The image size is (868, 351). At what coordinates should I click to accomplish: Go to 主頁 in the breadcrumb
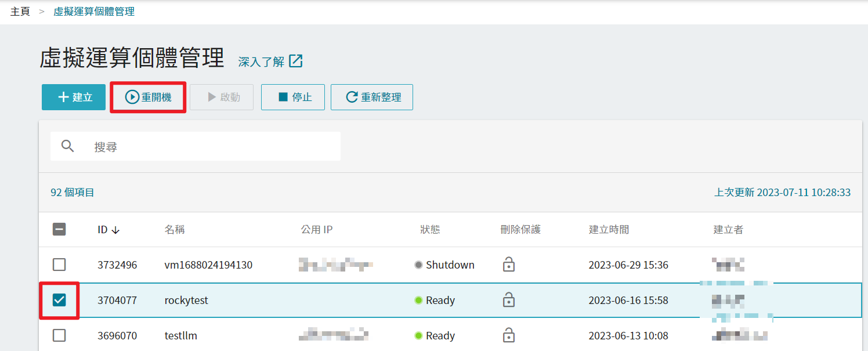point(20,11)
